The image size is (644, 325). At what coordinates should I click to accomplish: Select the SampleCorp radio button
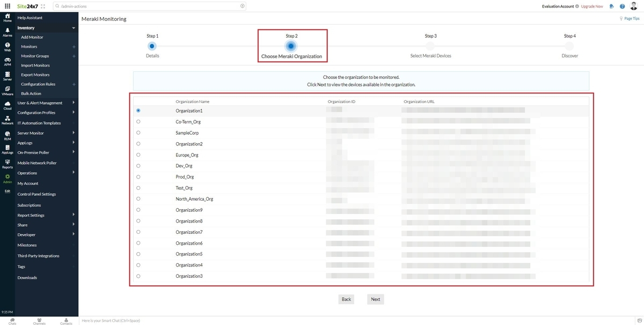(x=138, y=132)
